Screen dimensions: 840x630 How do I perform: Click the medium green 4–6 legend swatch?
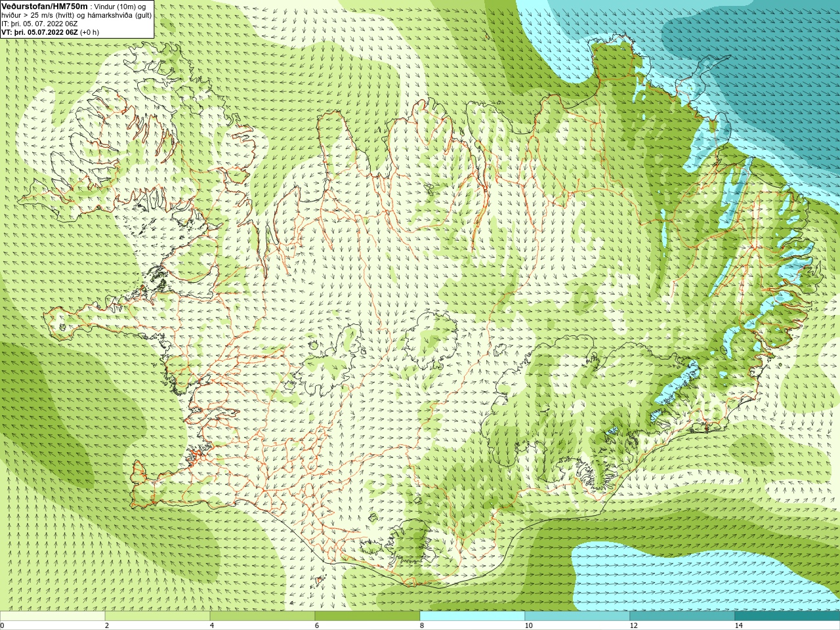[x=262, y=616]
